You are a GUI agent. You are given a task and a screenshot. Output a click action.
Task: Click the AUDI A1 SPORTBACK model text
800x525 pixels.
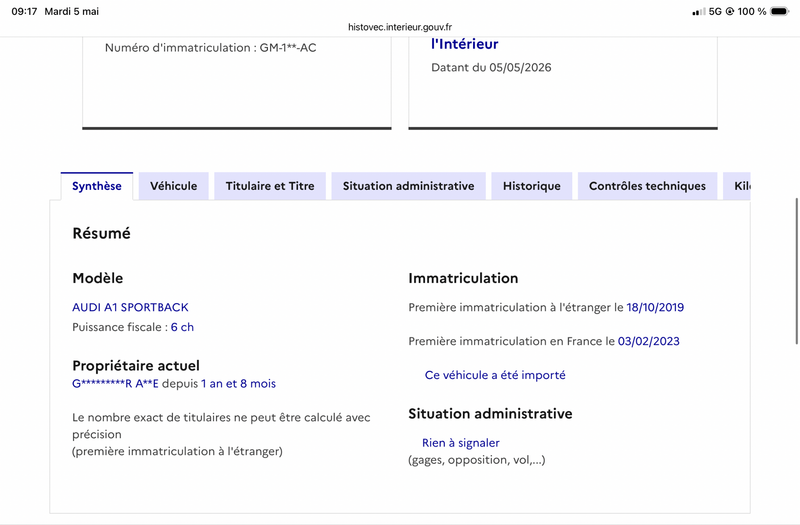[130, 307]
